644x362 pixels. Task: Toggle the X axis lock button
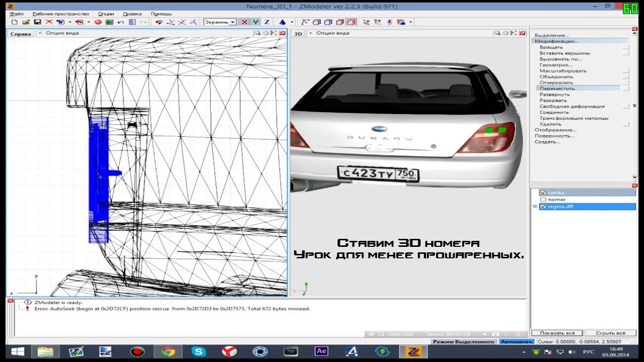pos(245,22)
